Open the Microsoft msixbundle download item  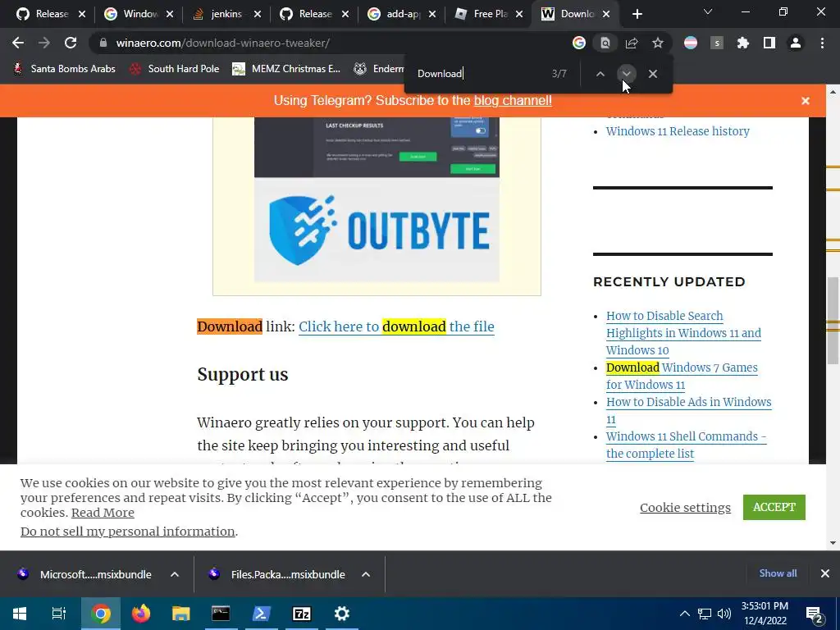pyautogui.click(x=85, y=574)
